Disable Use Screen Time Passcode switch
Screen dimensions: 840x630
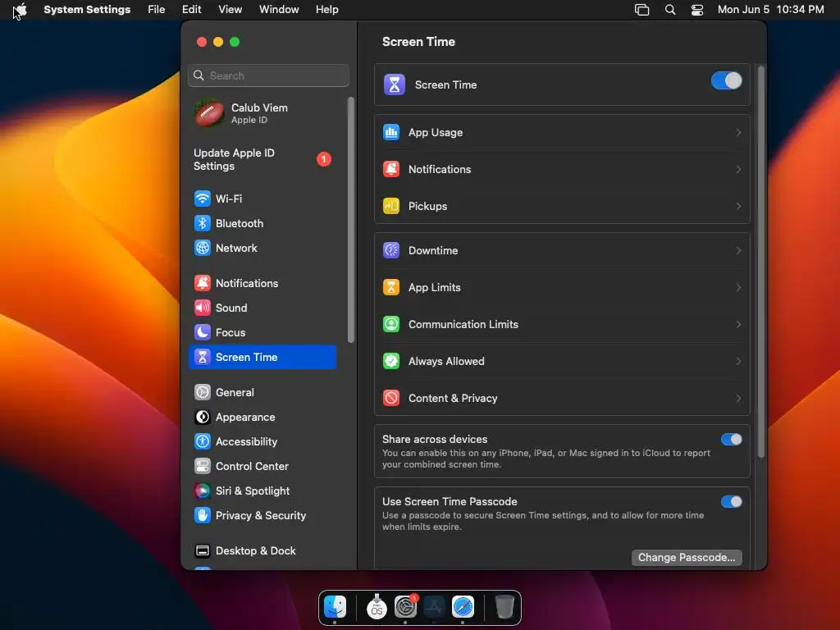731,502
